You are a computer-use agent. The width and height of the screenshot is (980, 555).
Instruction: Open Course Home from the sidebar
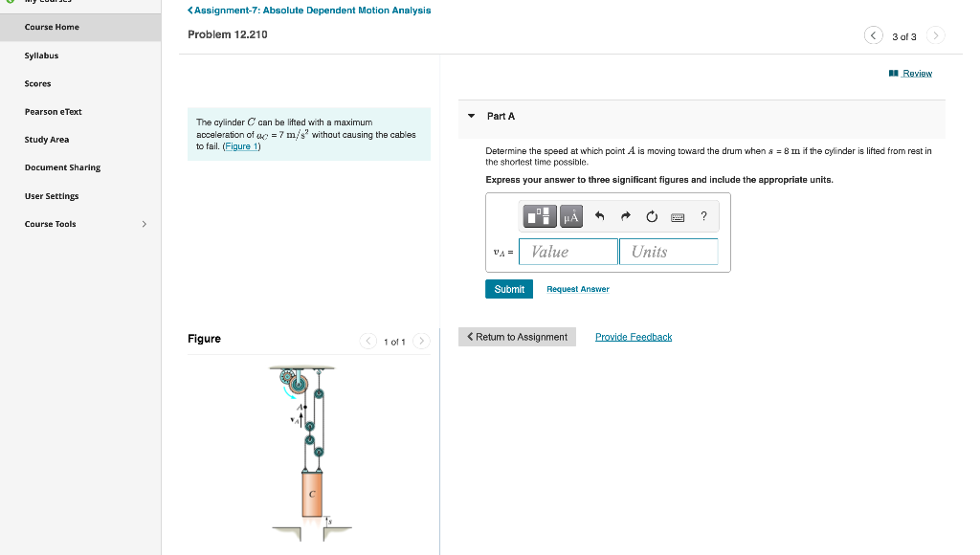[53, 27]
